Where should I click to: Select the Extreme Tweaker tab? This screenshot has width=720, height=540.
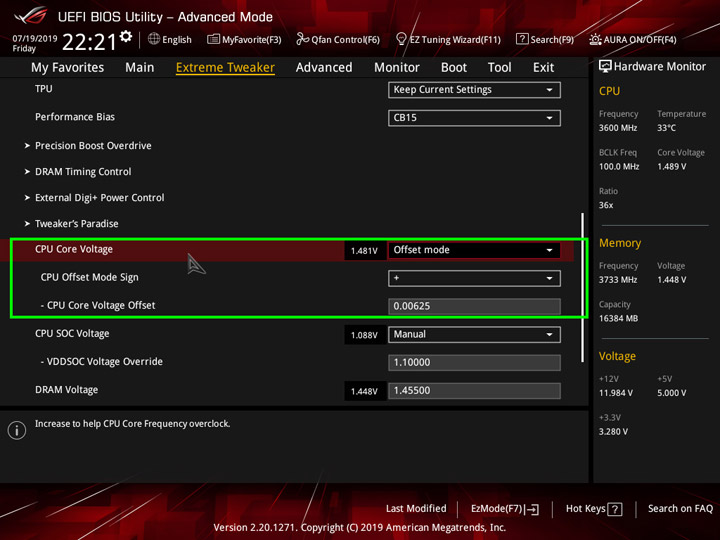click(225, 68)
